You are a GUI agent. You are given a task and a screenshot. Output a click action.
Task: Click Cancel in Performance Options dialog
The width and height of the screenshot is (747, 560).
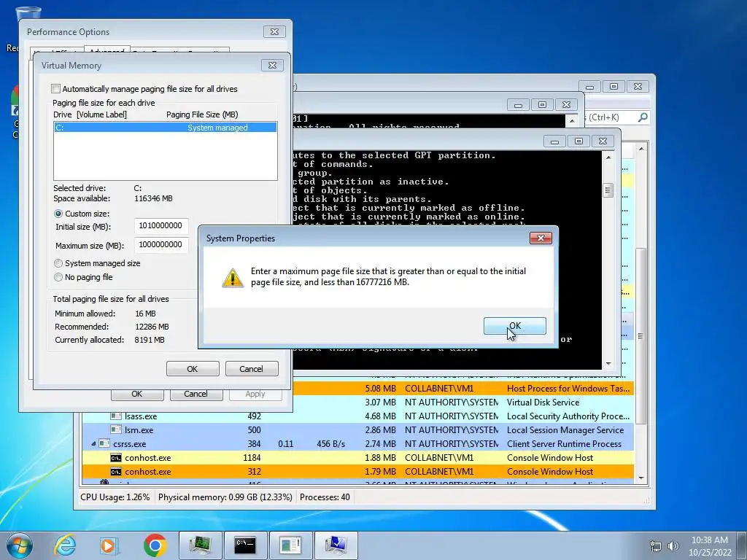(196, 394)
